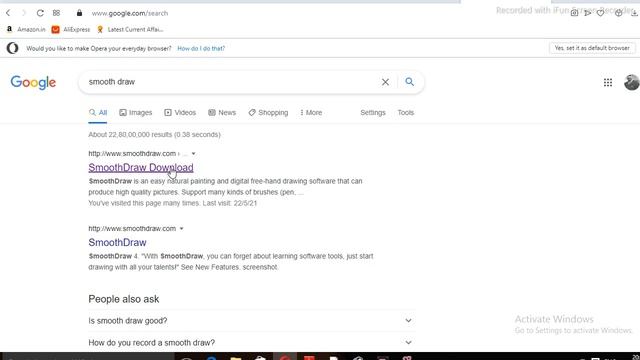The image size is (640, 360).
Task: Click the address bar URL www.google.com/search
Action: click(130, 13)
